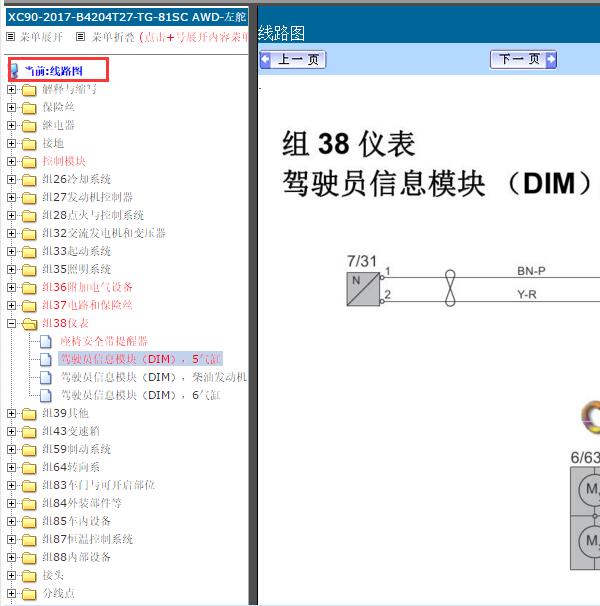Select the 组43变速箱 label
Image resolution: width=600 pixels, height=606 pixels.
click(x=71, y=431)
